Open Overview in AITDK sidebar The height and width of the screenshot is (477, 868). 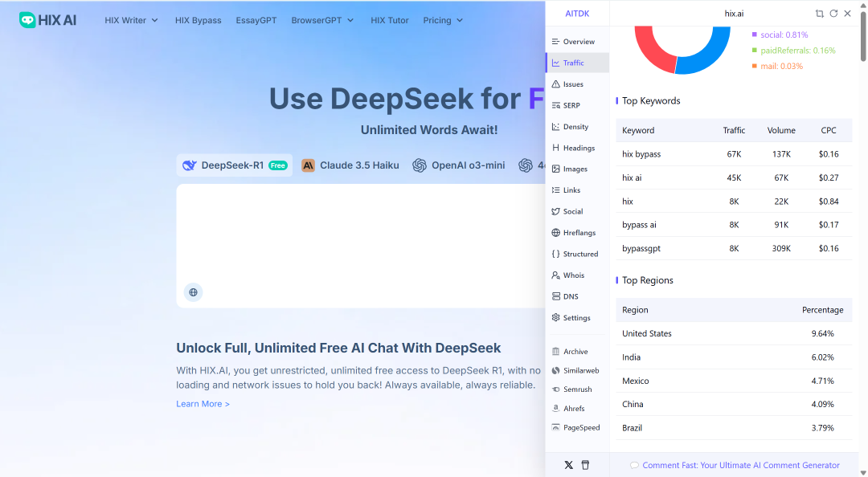point(577,42)
